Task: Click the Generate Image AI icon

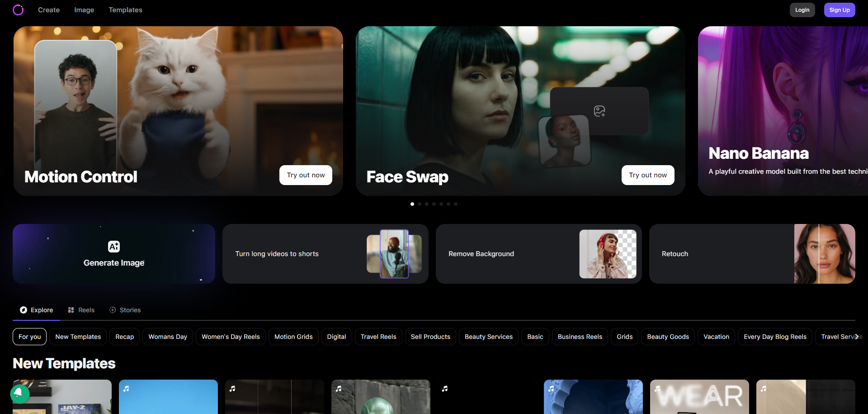Action: (x=114, y=247)
